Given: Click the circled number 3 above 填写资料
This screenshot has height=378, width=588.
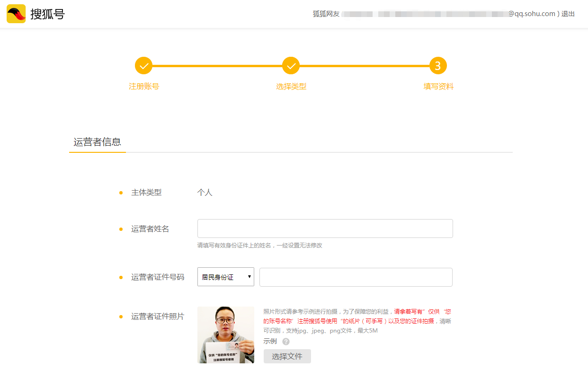Looking at the screenshot, I should (438, 65).
